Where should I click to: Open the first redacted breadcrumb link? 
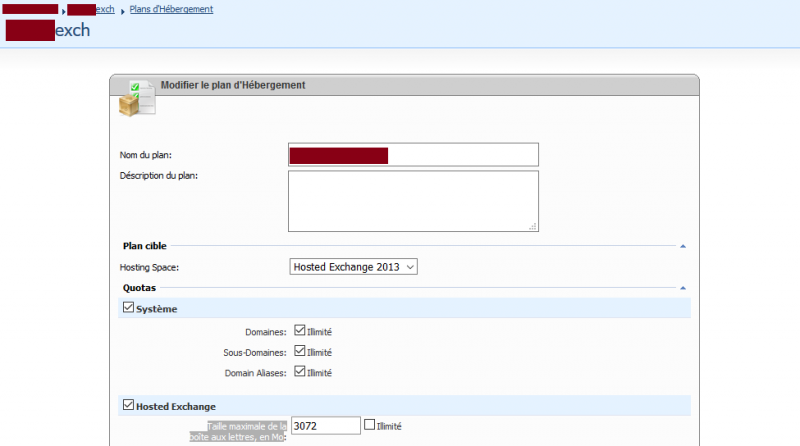coord(30,9)
